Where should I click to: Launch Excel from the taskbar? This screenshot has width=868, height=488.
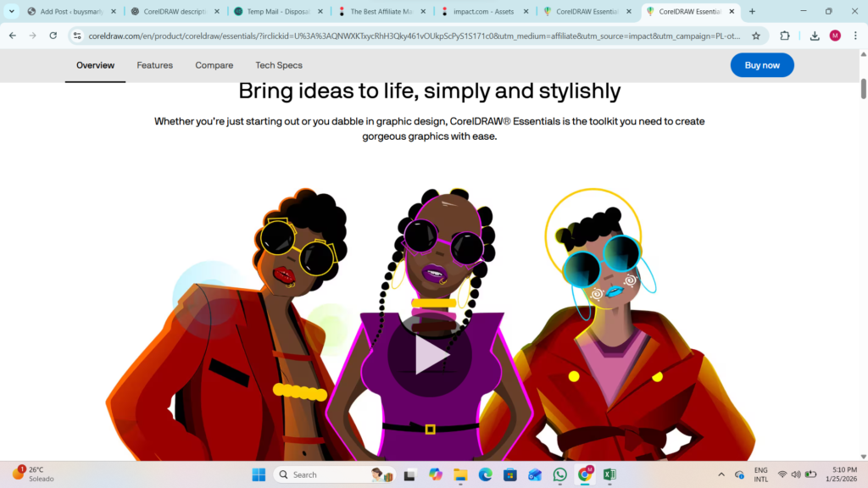[x=609, y=474]
